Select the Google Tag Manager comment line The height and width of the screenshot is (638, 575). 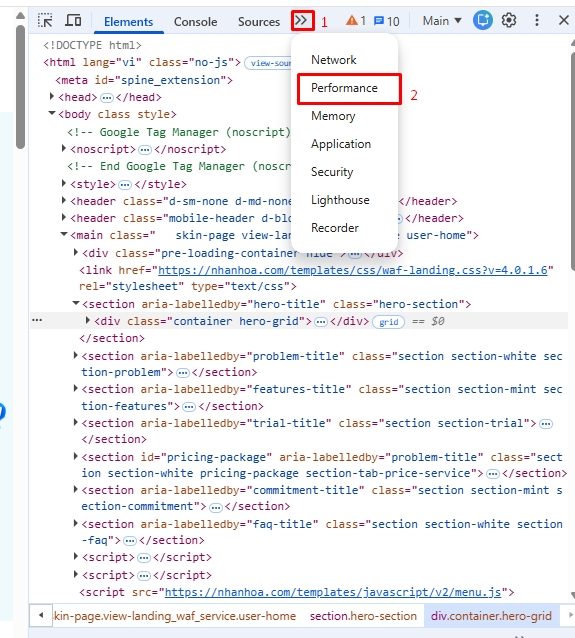[x=179, y=132]
